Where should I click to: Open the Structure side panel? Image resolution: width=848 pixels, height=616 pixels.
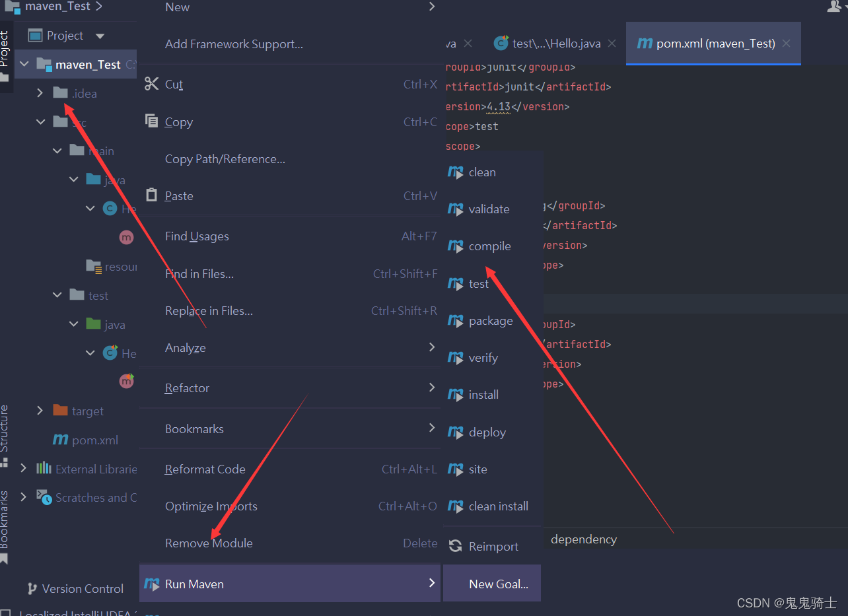5,436
